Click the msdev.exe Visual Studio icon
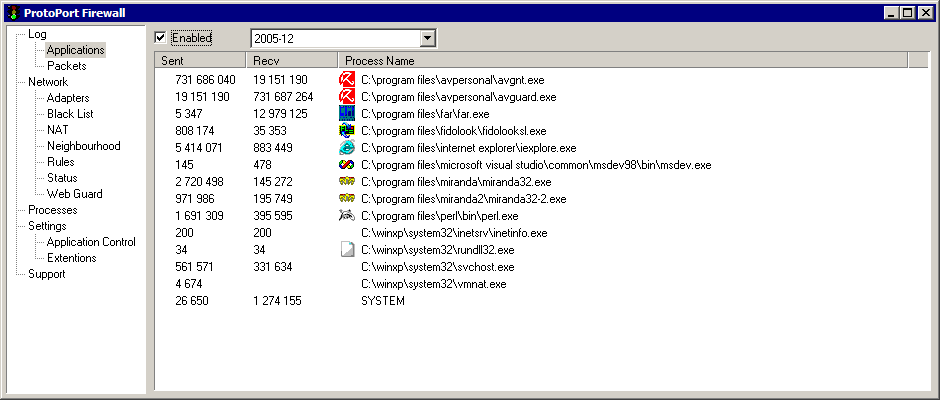The image size is (940, 400). [348, 165]
